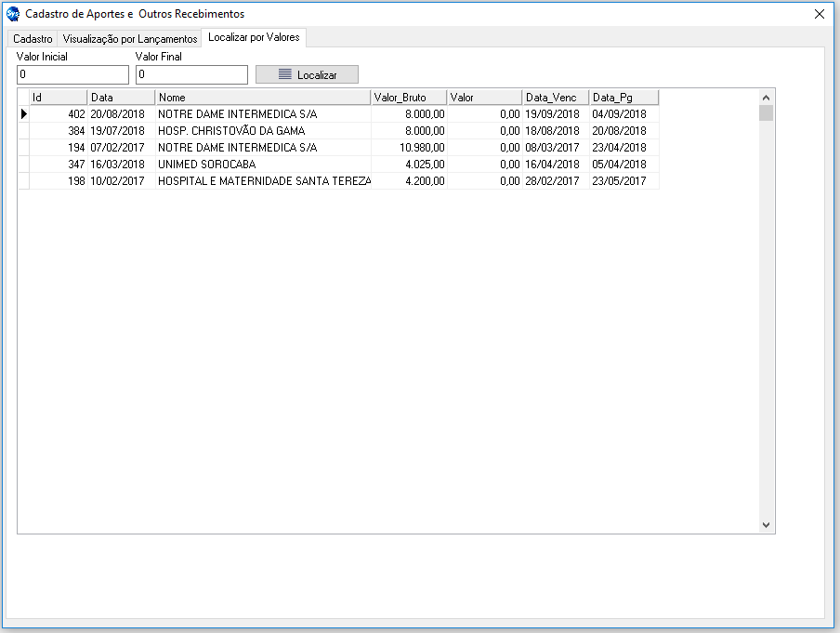Switch to the Cadastro tab
The width and height of the screenshot is (840, 633).
(x=33, y=39)
